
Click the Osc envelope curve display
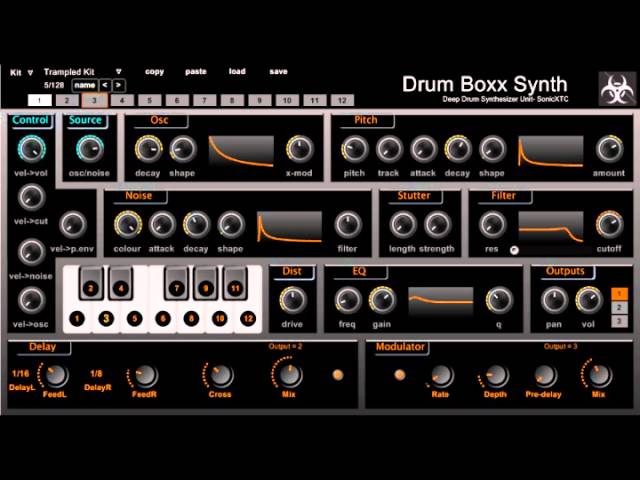(x=241, y=152)
